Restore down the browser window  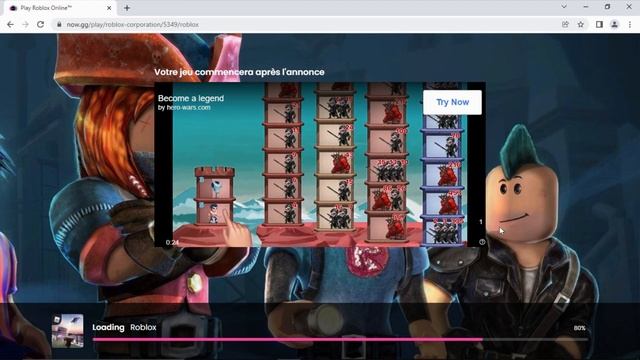pos(607,7)
